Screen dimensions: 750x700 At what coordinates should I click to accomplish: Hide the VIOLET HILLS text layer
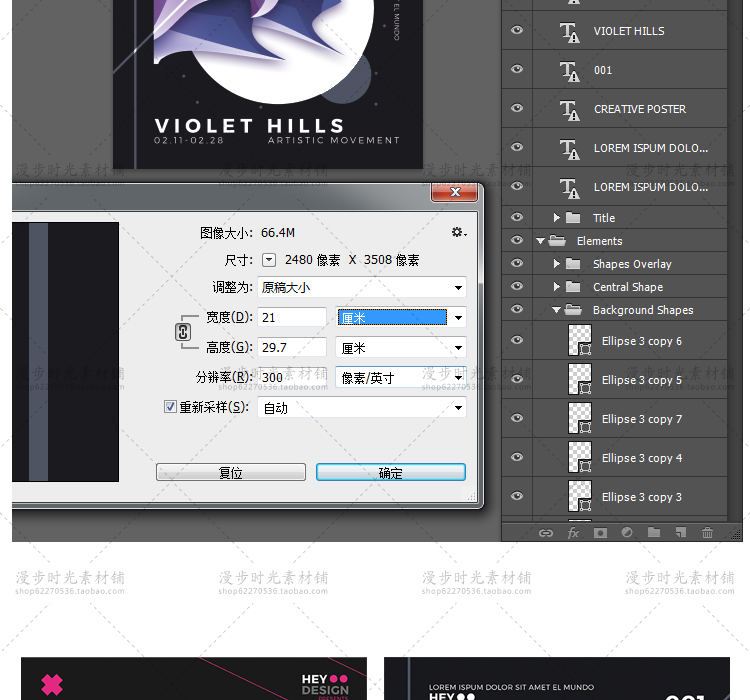coord(517,31)
